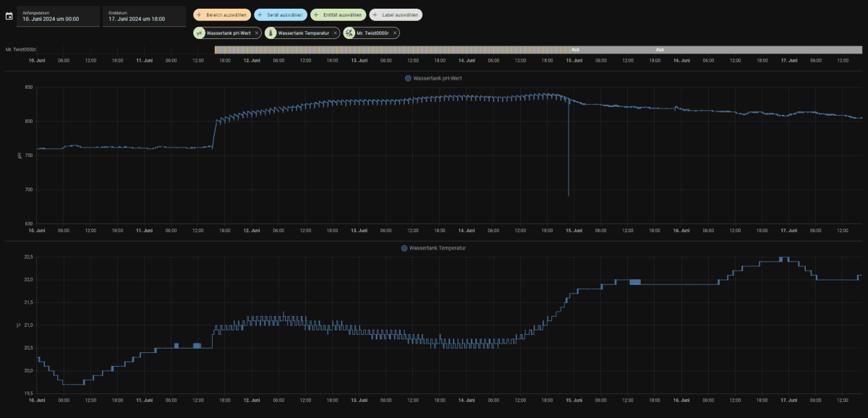This screenshot has height=418, width=868.
Task: Remove the Wassertank pH-Wert chip
Action: click(x=257, y=33)
